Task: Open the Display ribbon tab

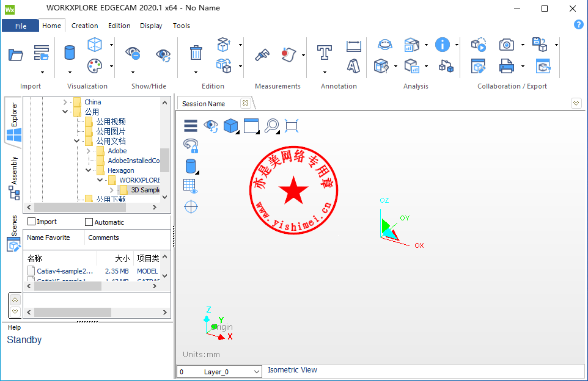Action: click(x=151, y=26)
